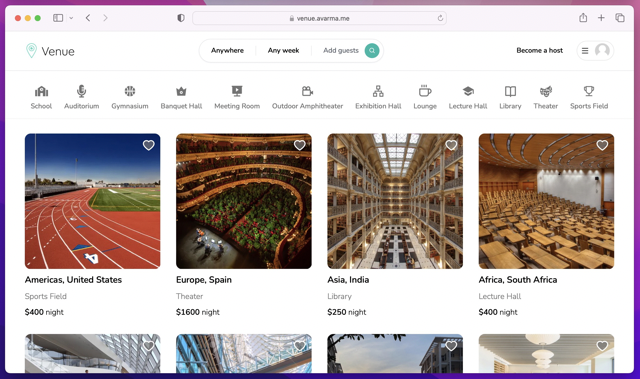Favorite the Africa, South Africa listing
Image resolution: width=640 pixels, height=379 pixels.
tap(602, 145)
